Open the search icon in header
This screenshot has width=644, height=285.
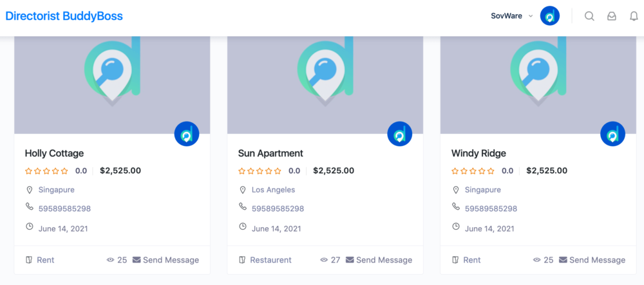tap(589, 17)
